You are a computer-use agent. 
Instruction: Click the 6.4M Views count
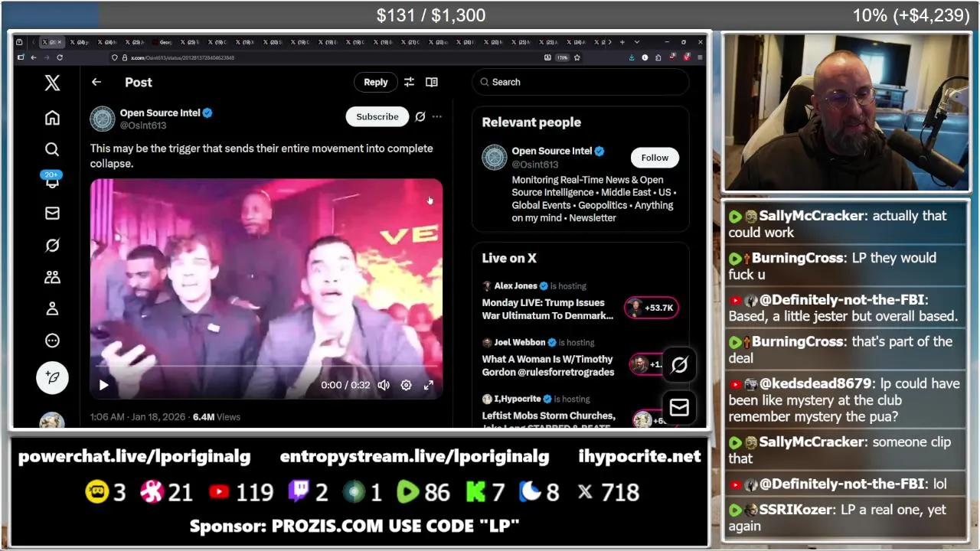(x=217, y=417)
